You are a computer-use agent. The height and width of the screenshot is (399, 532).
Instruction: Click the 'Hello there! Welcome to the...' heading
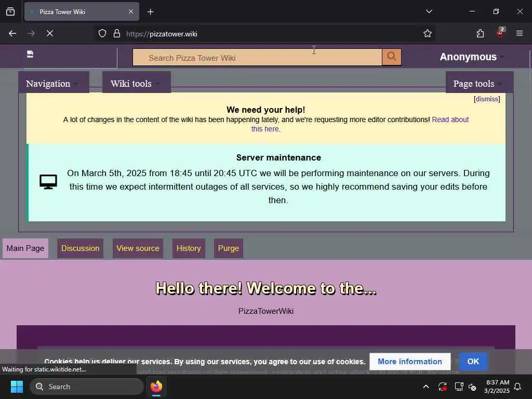[266, 288]
